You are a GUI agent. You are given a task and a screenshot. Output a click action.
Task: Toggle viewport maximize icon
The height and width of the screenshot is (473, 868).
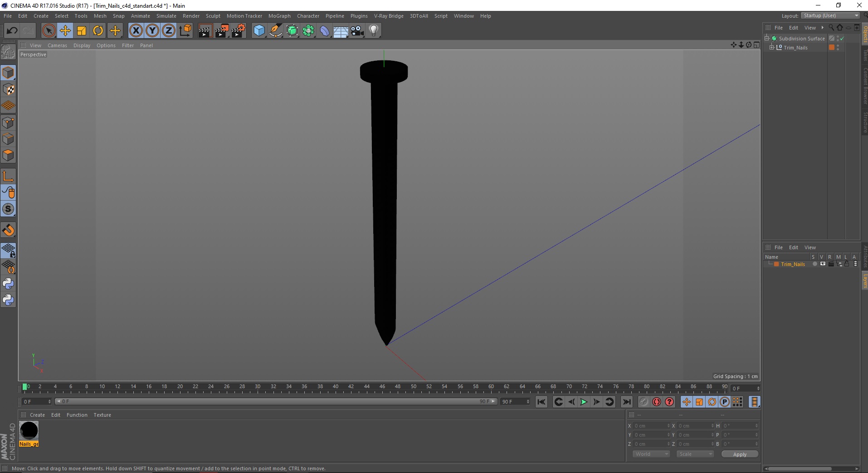pos(756,44)
